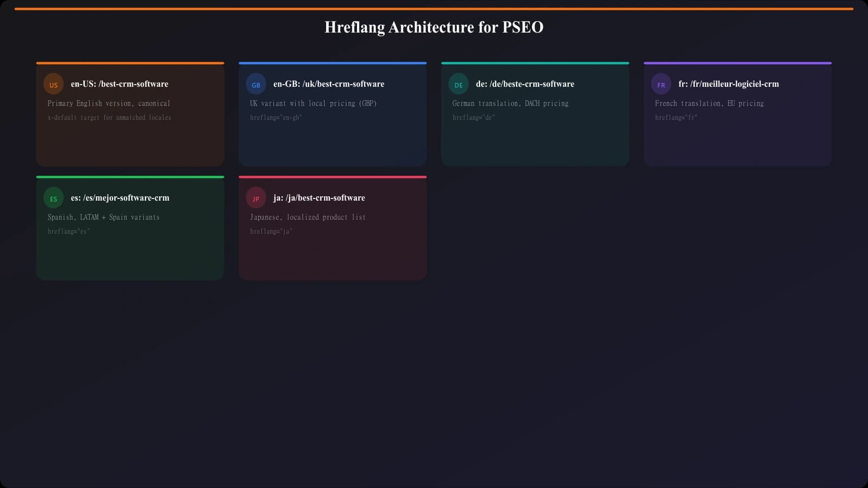Select the Hreflang Architecture for PSEO title
Screen dimensions: 868x488
433,27
